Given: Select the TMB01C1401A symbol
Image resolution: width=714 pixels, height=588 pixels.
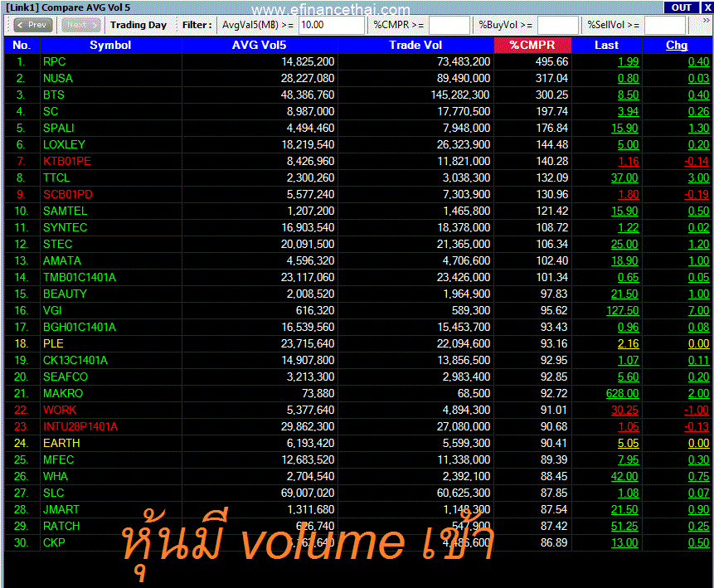Looking at the screenshot, I should (x=80, y=277).
